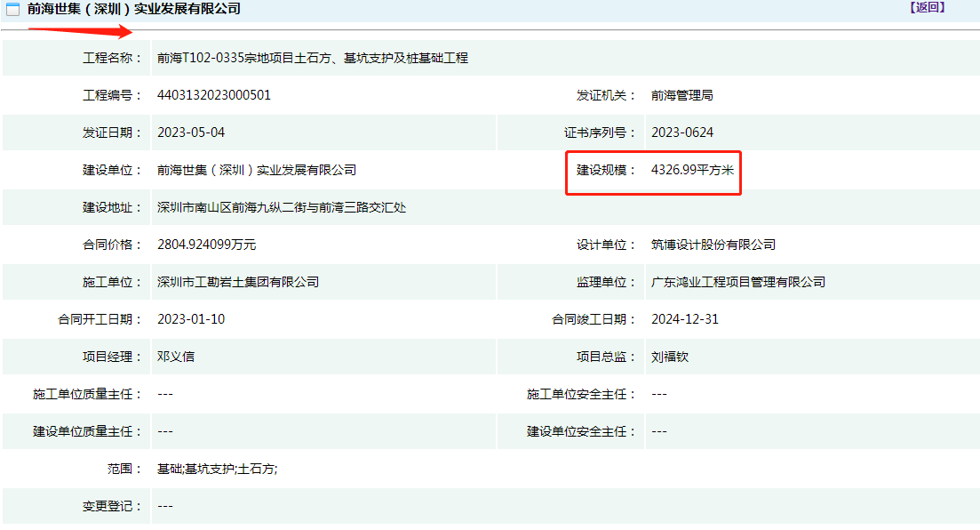Screen dimensions: 980x530
Task: Select the project name value 前海T102-0335宗地项目
Action: 312,58
